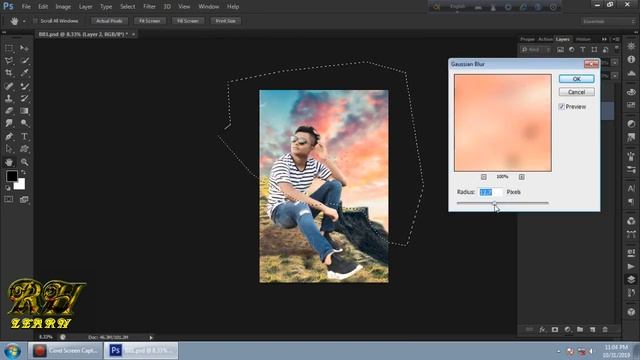Reset default foreground and background colors
Viewport: 640px width, 360px height.
pos(8,188)
